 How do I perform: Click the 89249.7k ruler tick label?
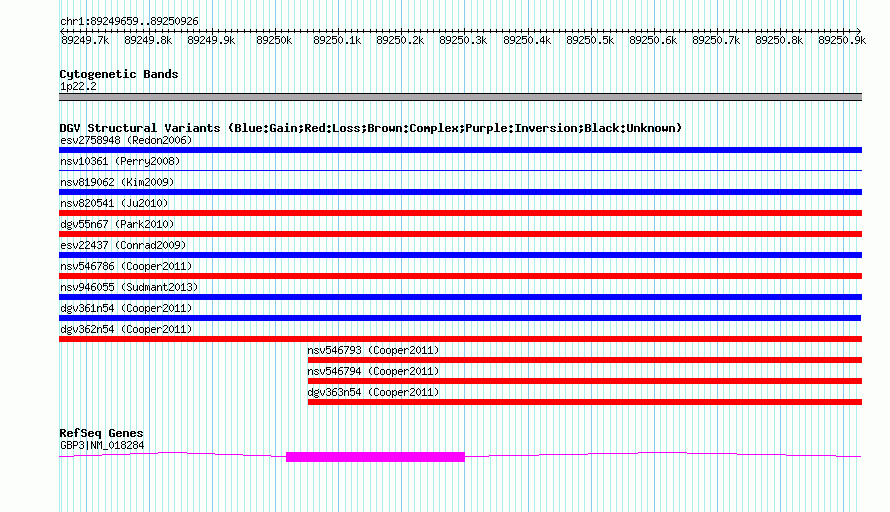85,40
